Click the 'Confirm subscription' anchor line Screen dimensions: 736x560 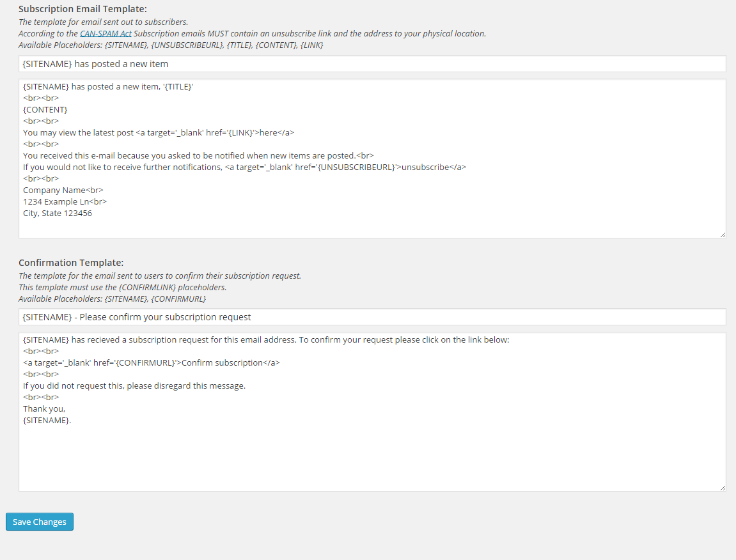[x=151, y=363]
